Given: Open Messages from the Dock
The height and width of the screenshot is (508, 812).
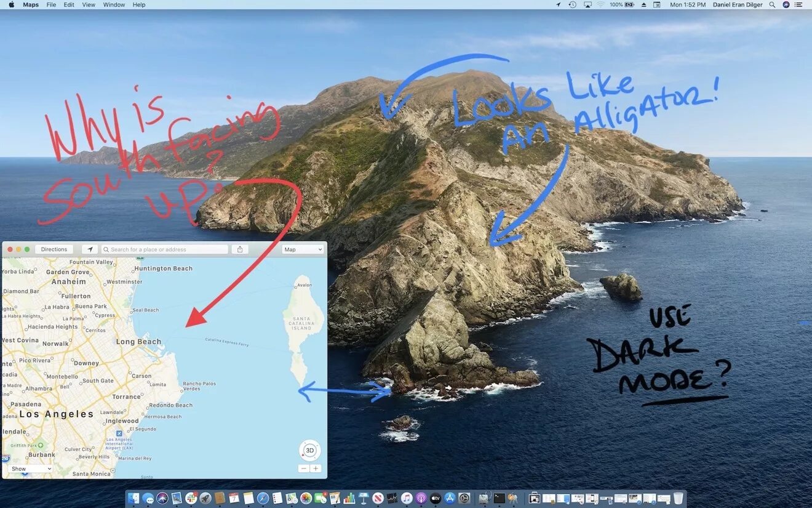Looking at the screenshot, I should 148,498.
